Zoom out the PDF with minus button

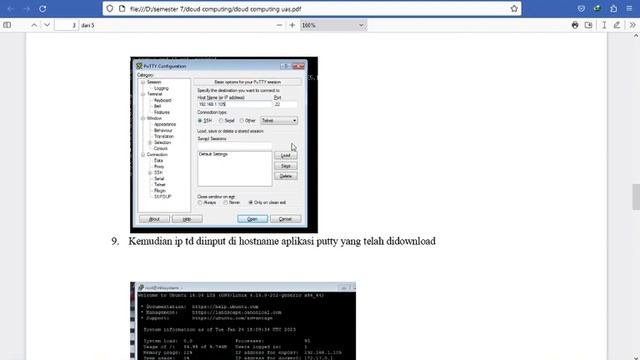click(x=279, y=25)
